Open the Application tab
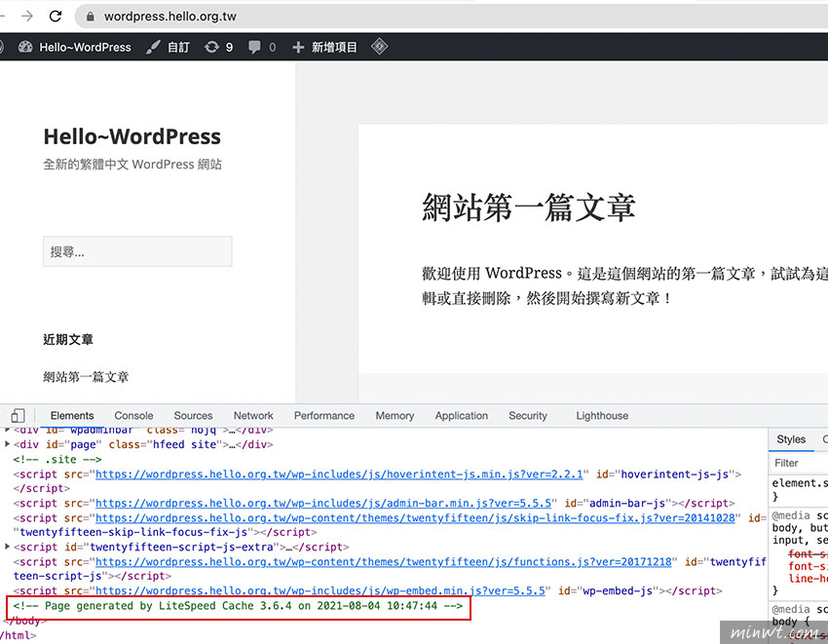Viewport: 828px width, 644px height. (x=462, y=416)
